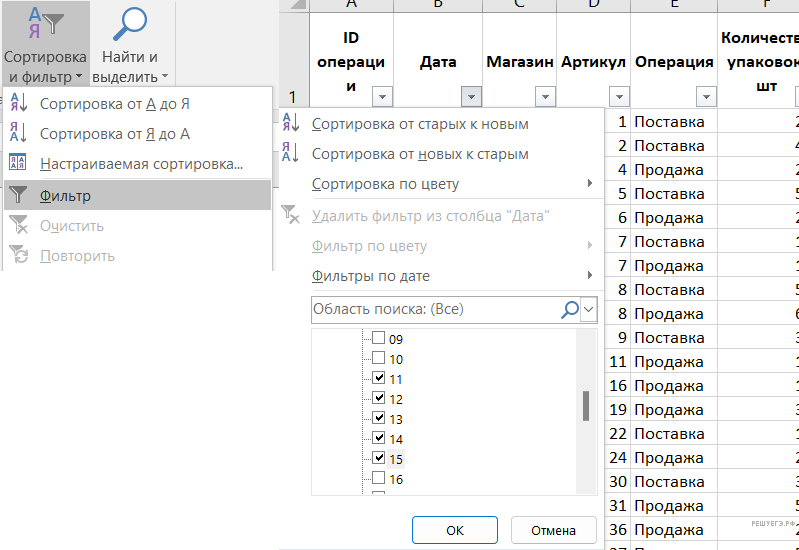Click the search magnifier in filter box
799x550 pixels.
click(x=569, y=310)
